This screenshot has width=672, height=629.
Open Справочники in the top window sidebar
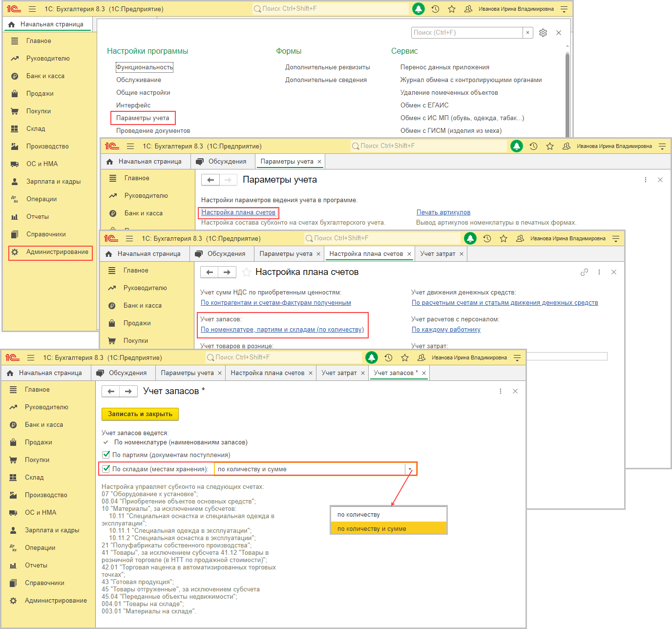tap(46, 234)
